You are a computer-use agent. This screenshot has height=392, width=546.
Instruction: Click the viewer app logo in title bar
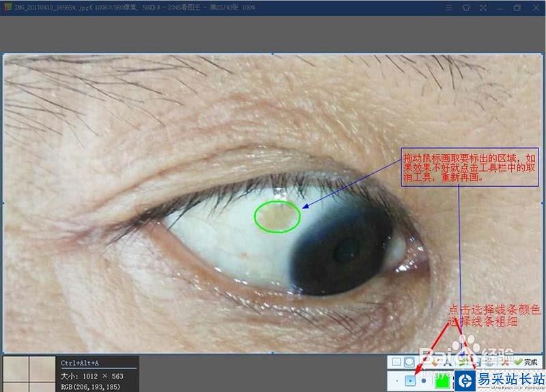[x=8, y=7]
